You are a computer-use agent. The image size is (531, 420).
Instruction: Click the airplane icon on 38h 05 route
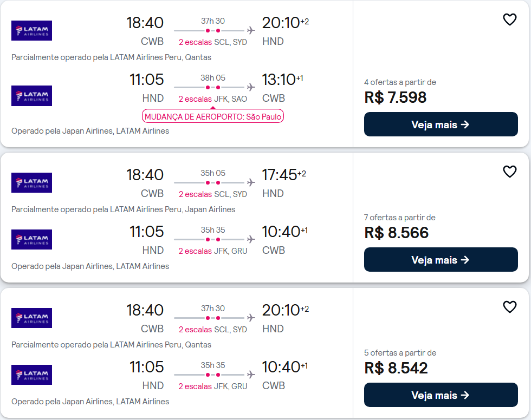tap(251, 87)
